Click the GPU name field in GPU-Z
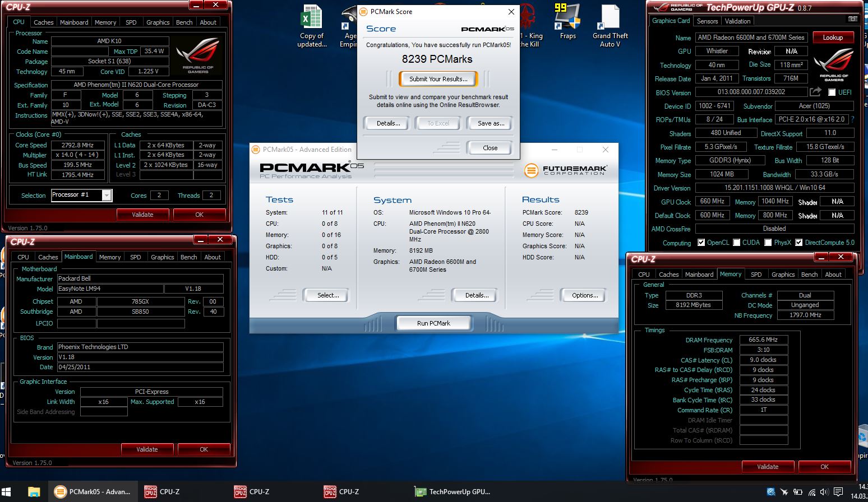 (751, 38)
